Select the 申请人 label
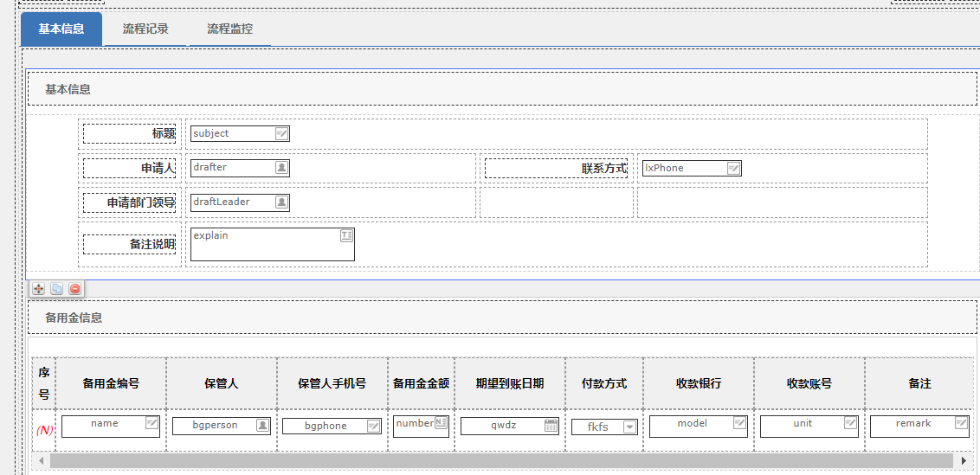Image resolution: width=980 pixels, height=475 pixels. (129, 168)
